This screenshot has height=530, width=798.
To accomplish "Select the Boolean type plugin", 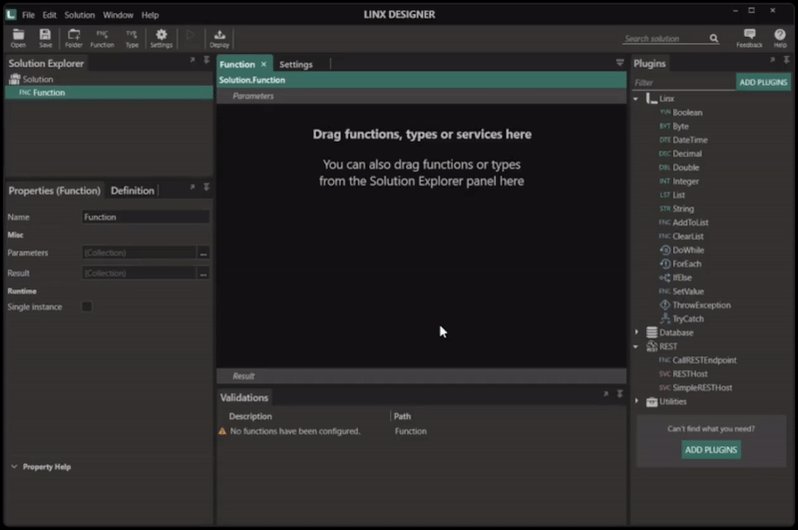I will [x=681, y=113].
